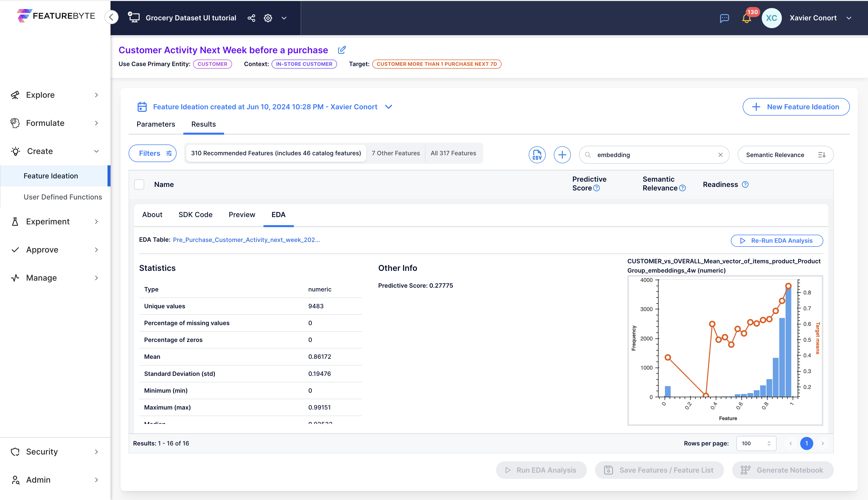Clear the embedding search text
Viewport: 868px width, 500px height.
tap(720, 155)
